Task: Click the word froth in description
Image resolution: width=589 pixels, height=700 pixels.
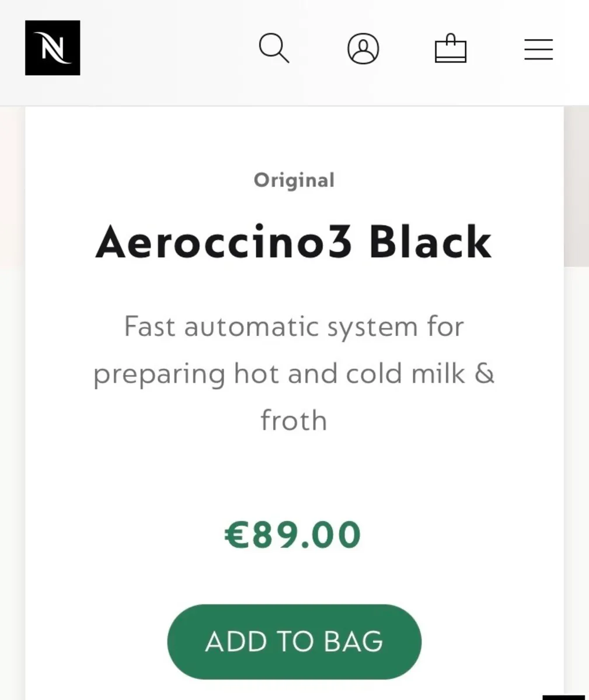Action: click(294, 420)
